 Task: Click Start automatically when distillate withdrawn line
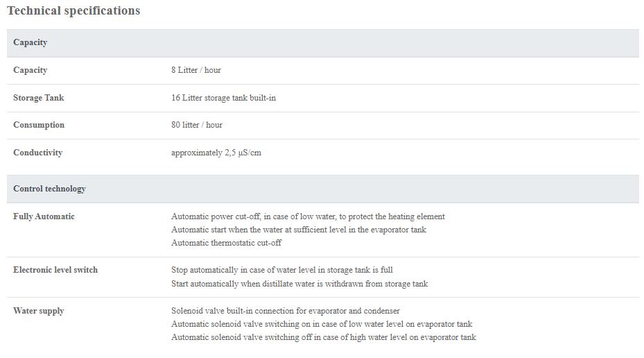pyautogui.click(x=299, y=284)
